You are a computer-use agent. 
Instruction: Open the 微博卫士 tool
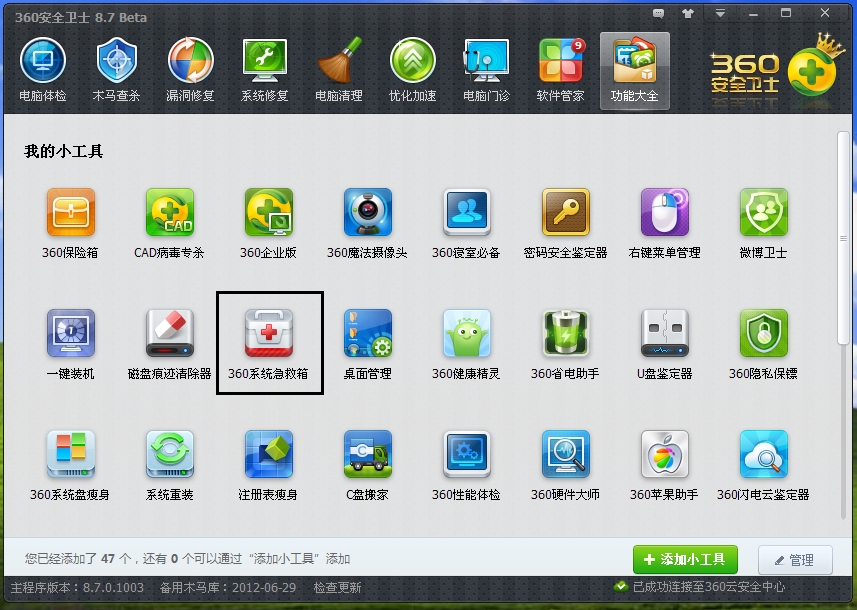click(764, 213)
